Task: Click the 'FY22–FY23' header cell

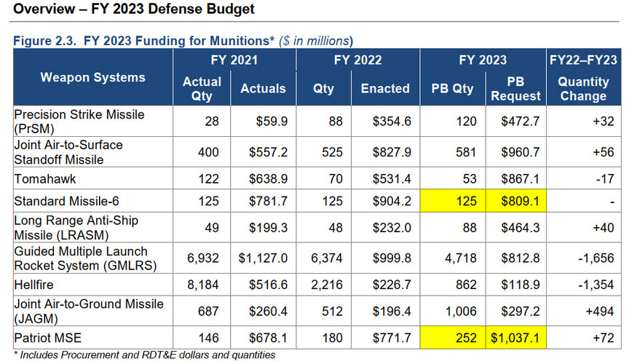Action: [x=583, y=60]
